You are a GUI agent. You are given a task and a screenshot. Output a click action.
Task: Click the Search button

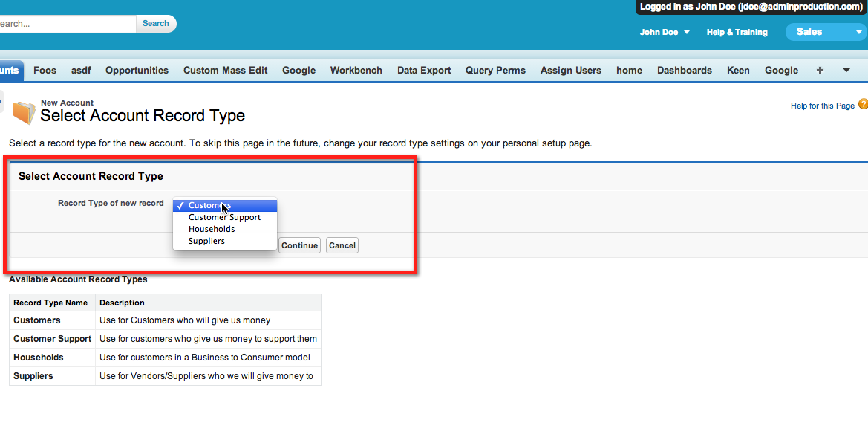pos(155,23)
